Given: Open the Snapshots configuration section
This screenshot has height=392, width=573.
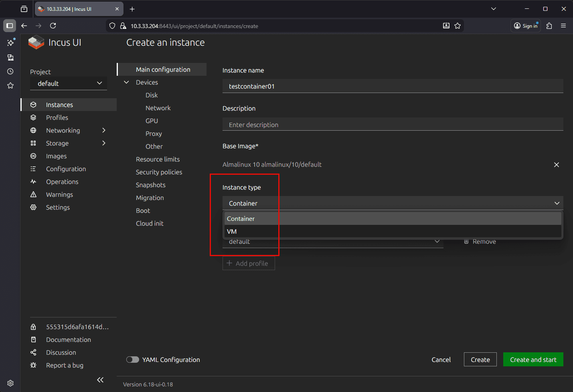Looking at the screenshot, I should pyautogui.click(x=150, y=185).
